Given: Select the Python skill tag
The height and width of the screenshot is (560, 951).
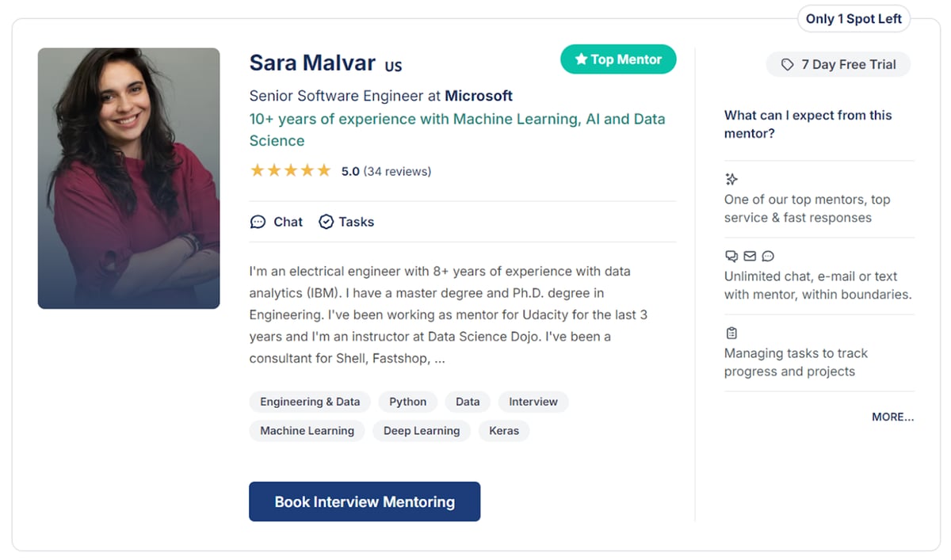Looking at the screenshot, I should 408,402.
